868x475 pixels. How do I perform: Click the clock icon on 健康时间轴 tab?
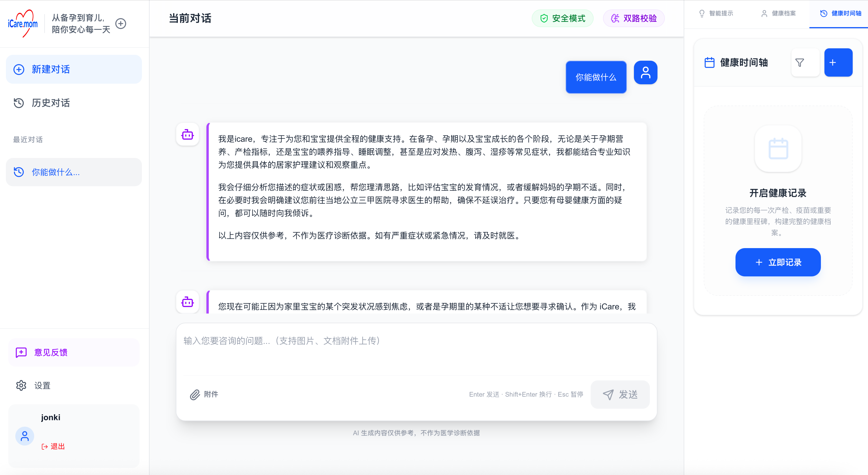pos(824,14)
